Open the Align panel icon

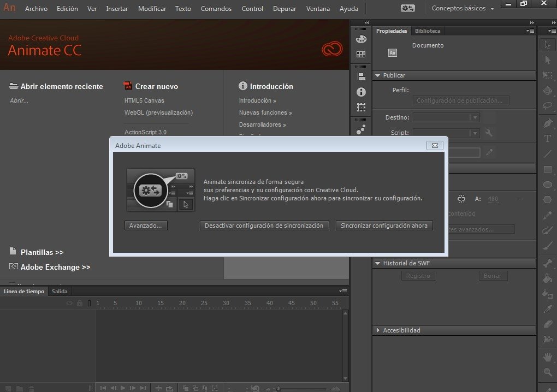[361, 76]
